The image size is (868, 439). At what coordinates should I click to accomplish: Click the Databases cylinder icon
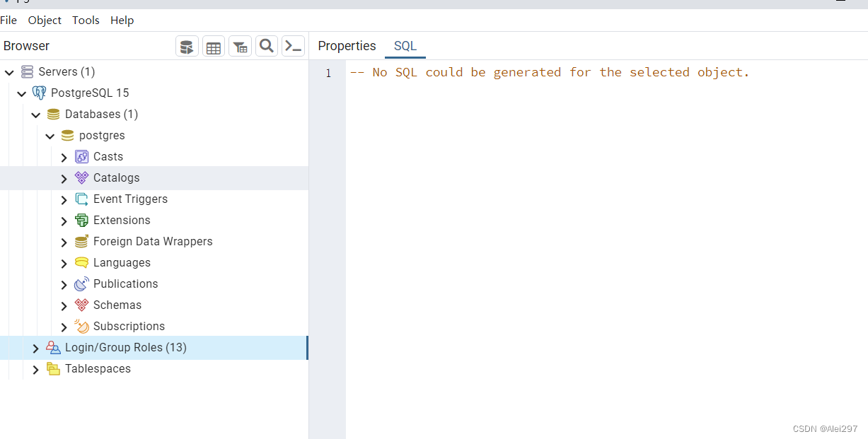click(x=54, y=115)
